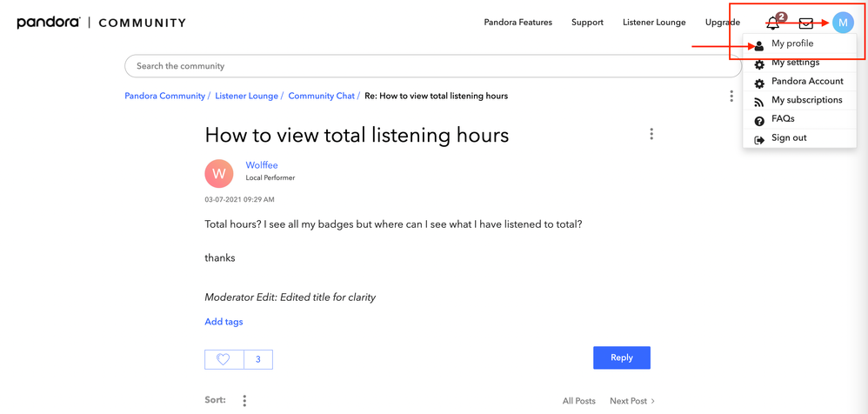The width and height of the screenshot is (868, 414).
Task: Select My settings from the menu
Action: click(x=795, y=63)
